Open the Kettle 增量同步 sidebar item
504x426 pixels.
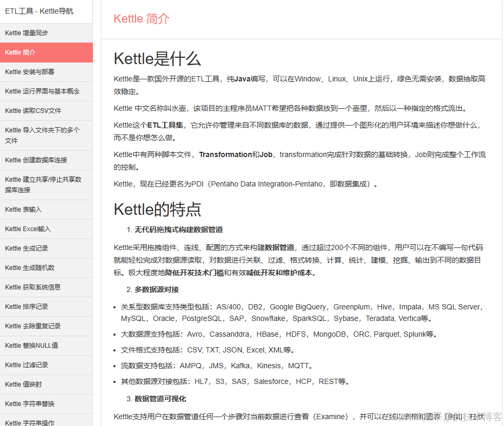(46, 33)
